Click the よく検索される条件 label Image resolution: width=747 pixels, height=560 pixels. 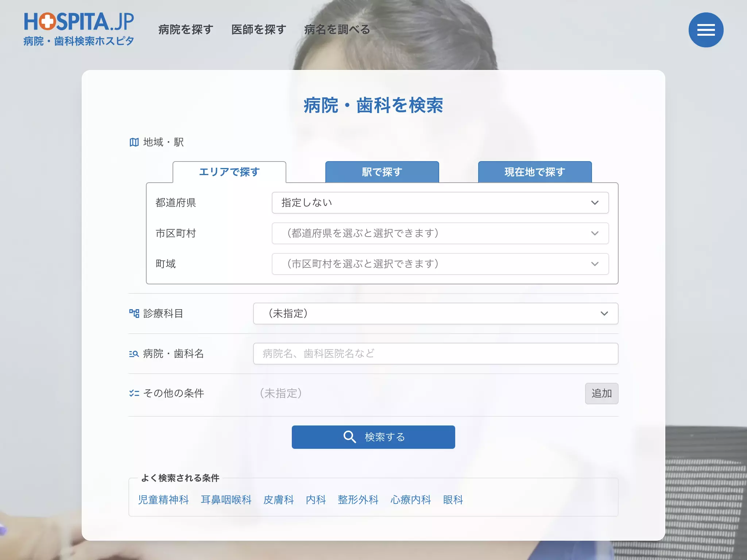click(x=180, y=478)
